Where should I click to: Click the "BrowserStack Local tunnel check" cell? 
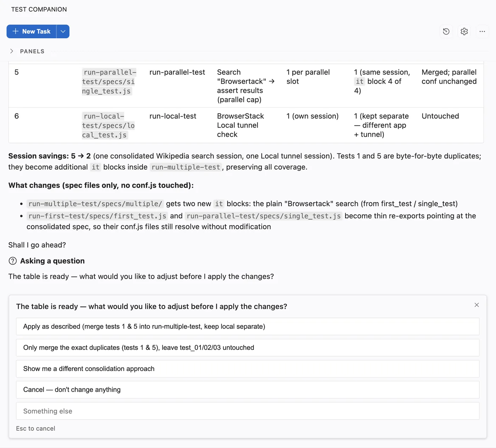tap(241, 125)
